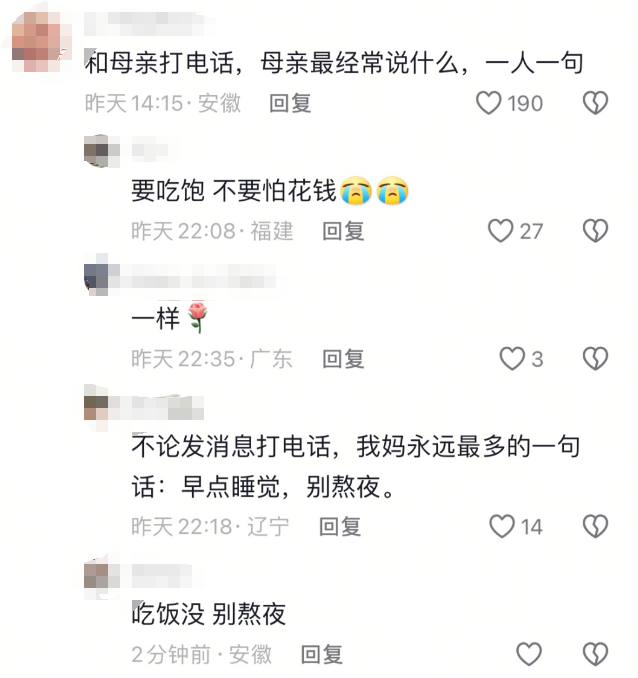This screenshot has width=638, height=678.
Task: Dislike the top comment from 安徽
Action: (x=596, y=103)
